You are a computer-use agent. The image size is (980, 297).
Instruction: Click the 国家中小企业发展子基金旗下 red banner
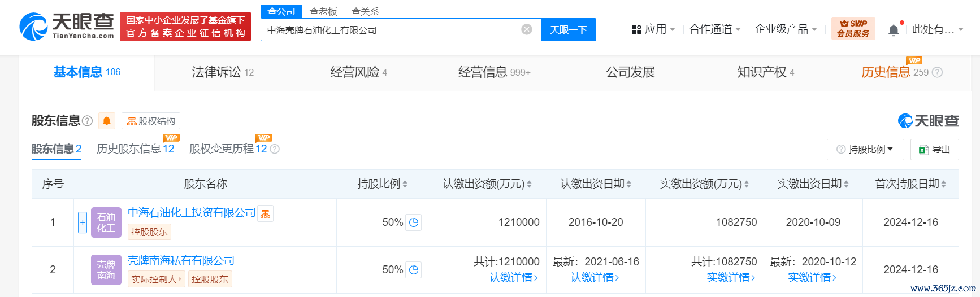[x=185, y=27]
